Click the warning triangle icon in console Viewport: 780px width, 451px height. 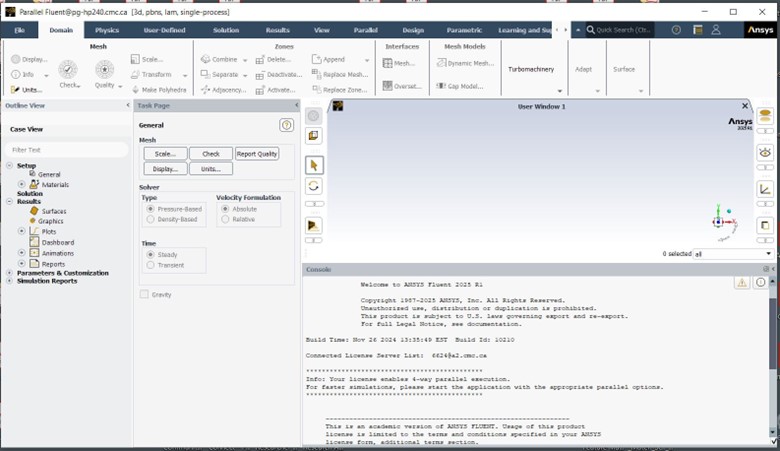(742, 283)
